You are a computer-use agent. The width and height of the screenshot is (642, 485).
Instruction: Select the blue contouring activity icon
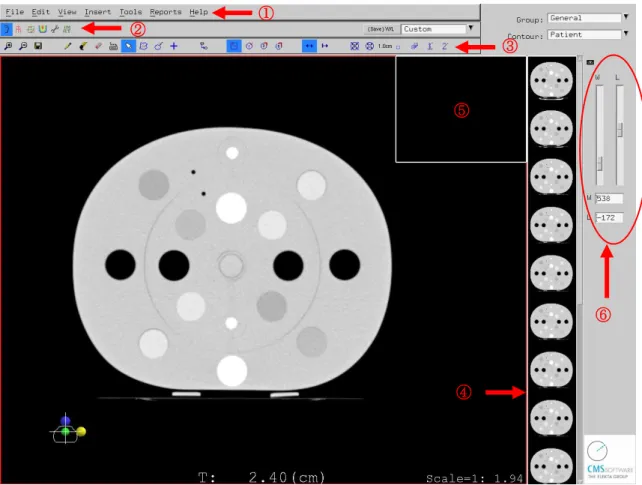tap(6, 29)
